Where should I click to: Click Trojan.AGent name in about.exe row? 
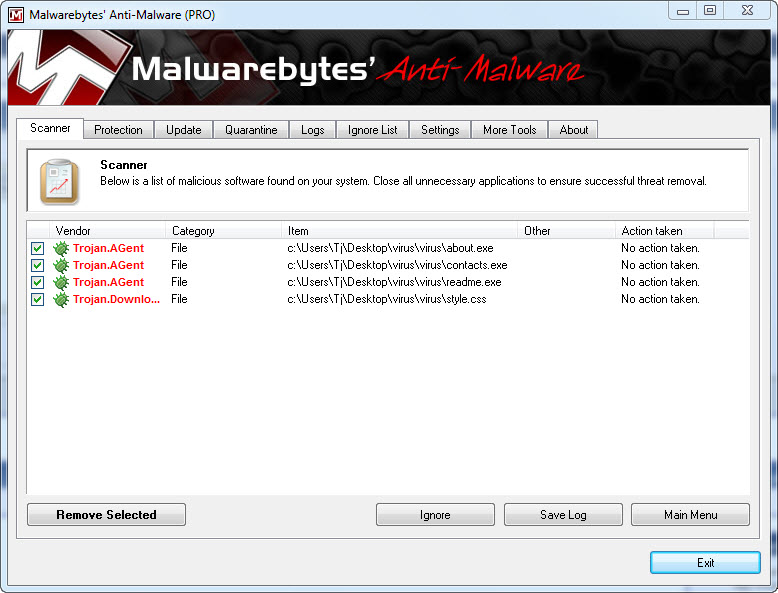(x=108, y=248)
